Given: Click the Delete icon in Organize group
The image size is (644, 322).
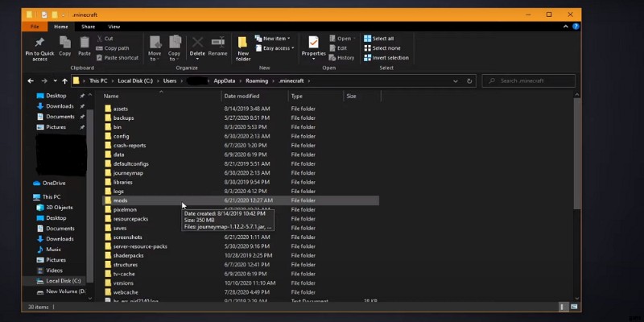Looking at the screenshot, I should pyautogui.click(x=197, y=44).
